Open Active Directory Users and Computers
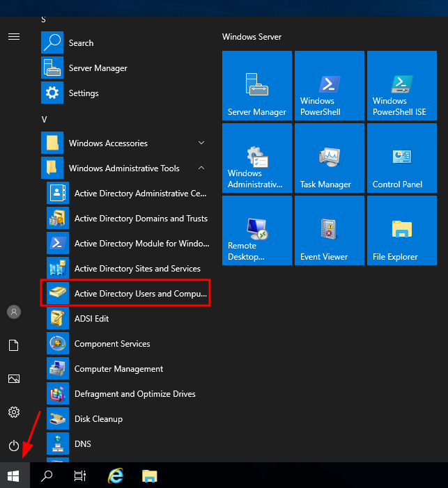Screen dimensions: 448x488 point(128,293)
